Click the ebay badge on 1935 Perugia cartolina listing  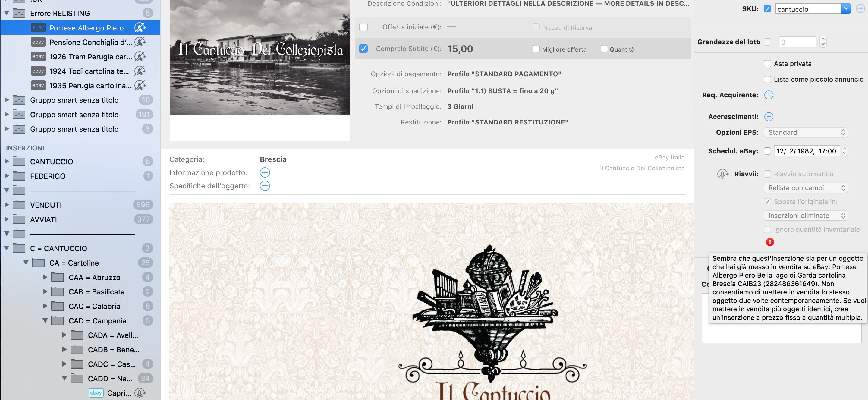(x=38, y=86)
